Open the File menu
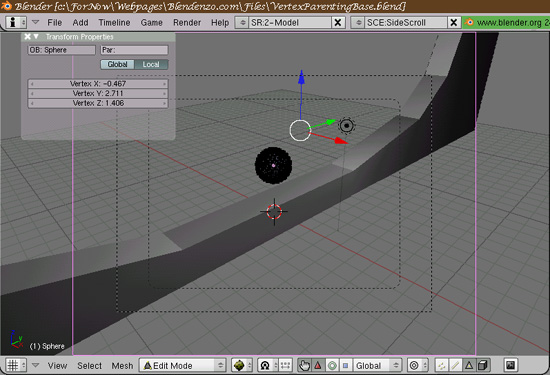550x375 pixels. click(x=54, y=22)
